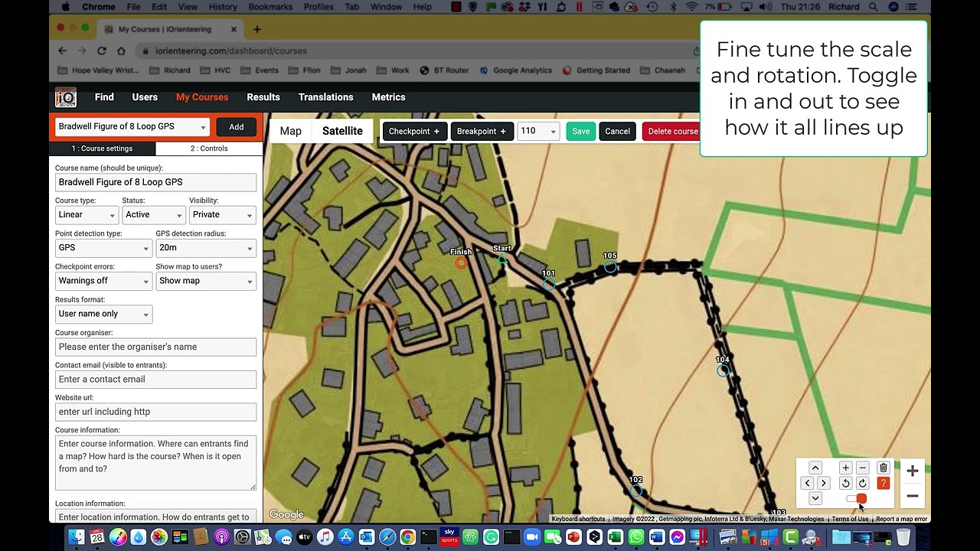980x551 pixels.
Task: Open Show map to users dropdown
Action: [206, 281]
